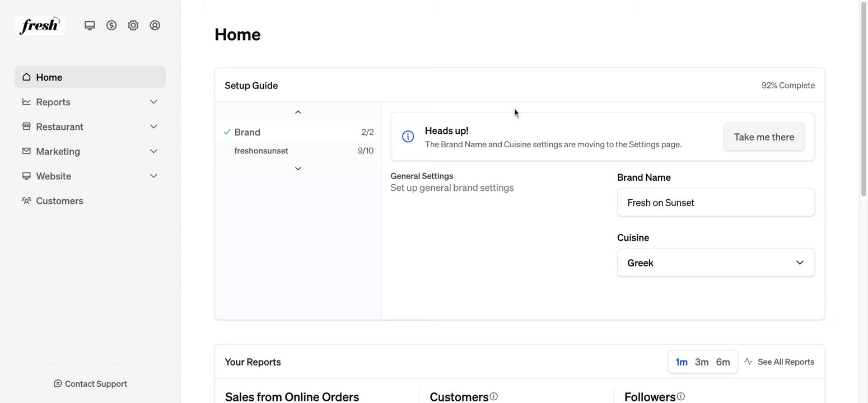This screenshot has height=403, width=868.
Task: Go to Customers in the sidebar
Action: tap(59, 200)
